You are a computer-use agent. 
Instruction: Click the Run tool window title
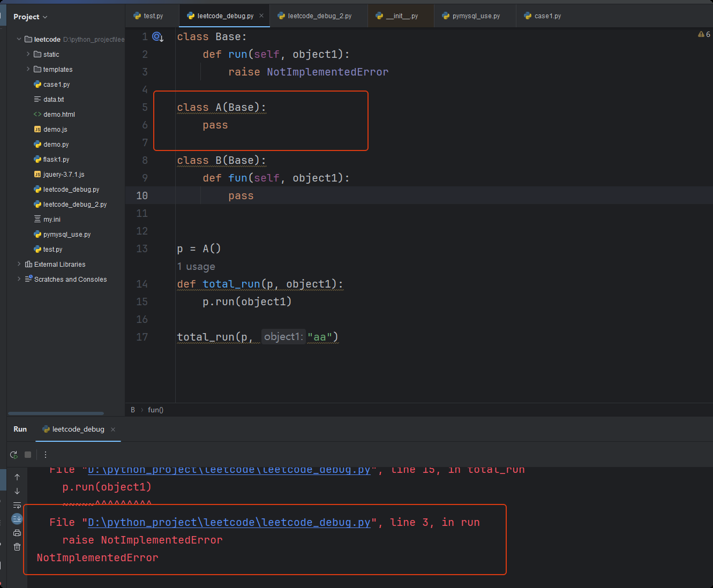tap(20, 429)
